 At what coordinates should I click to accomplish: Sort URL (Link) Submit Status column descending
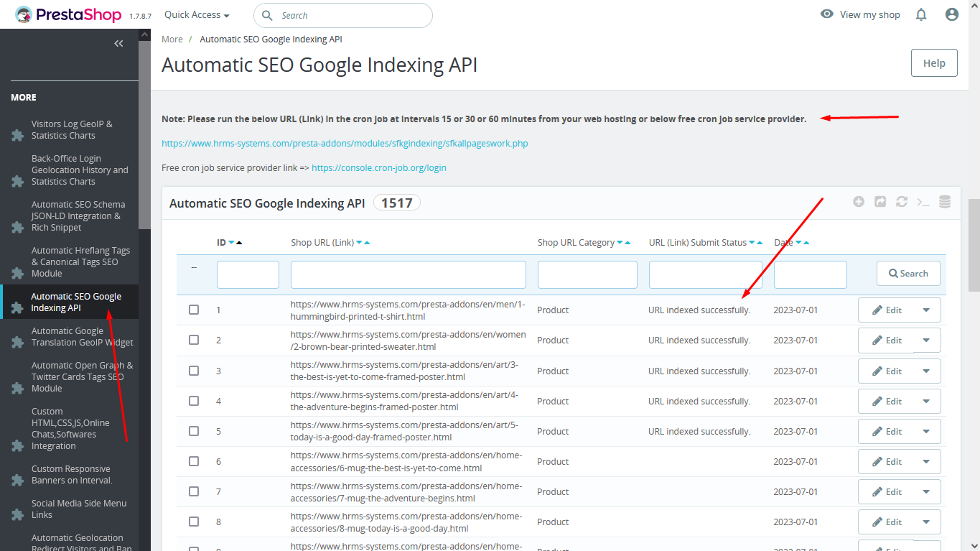(752, 243)
